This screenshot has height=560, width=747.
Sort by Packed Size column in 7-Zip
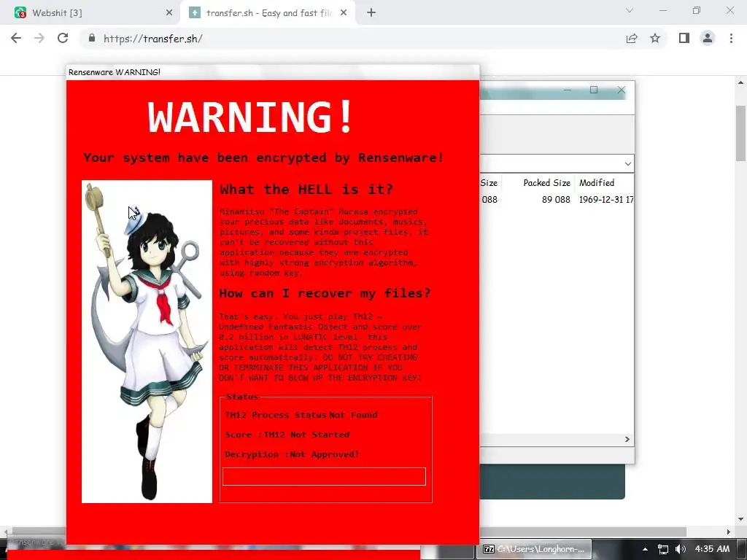pos(546,183)
